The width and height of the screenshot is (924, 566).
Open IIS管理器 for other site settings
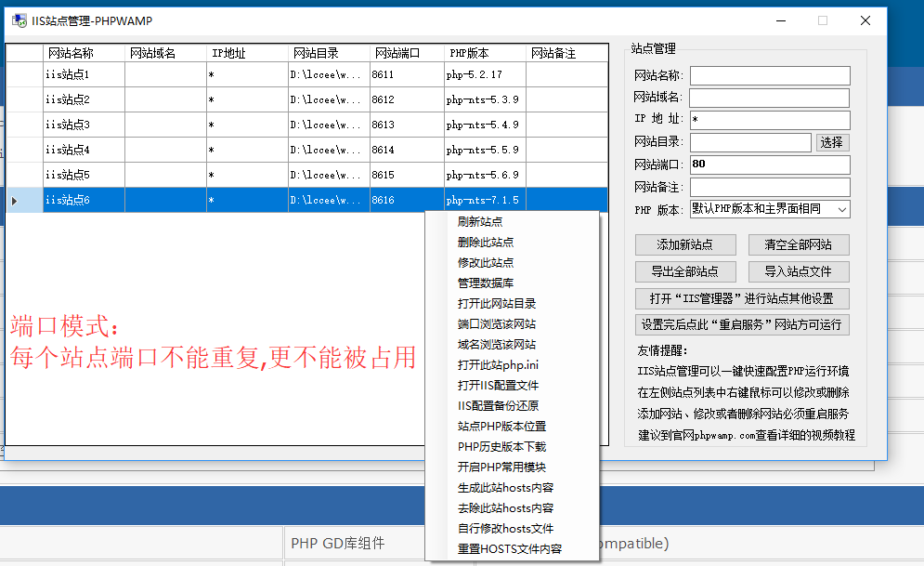742,298
